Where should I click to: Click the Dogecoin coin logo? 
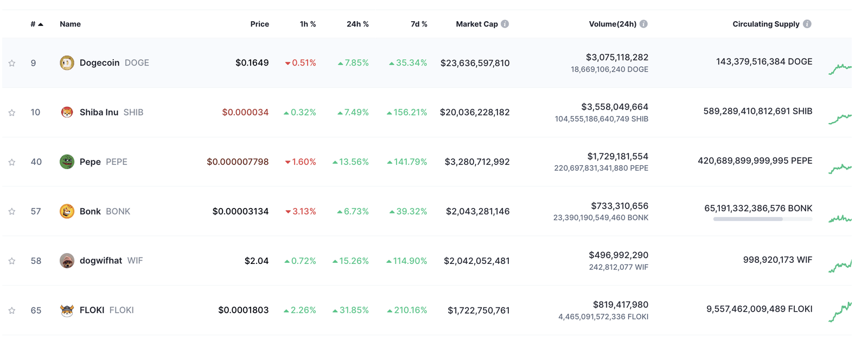(x=67, y=63)
